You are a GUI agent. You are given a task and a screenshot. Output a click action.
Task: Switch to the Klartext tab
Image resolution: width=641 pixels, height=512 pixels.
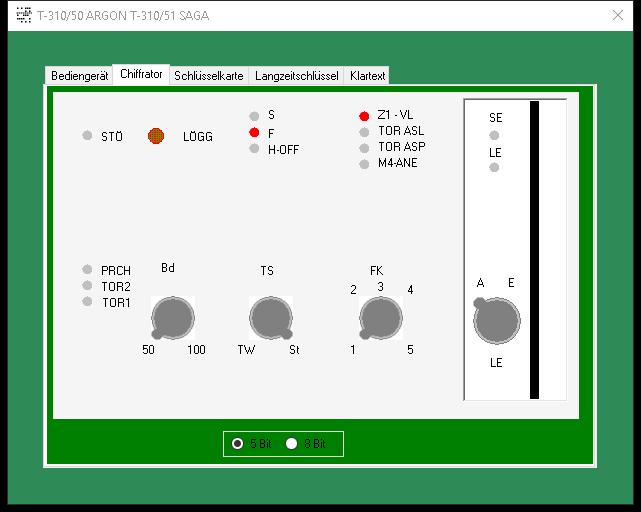coord(367,76)
